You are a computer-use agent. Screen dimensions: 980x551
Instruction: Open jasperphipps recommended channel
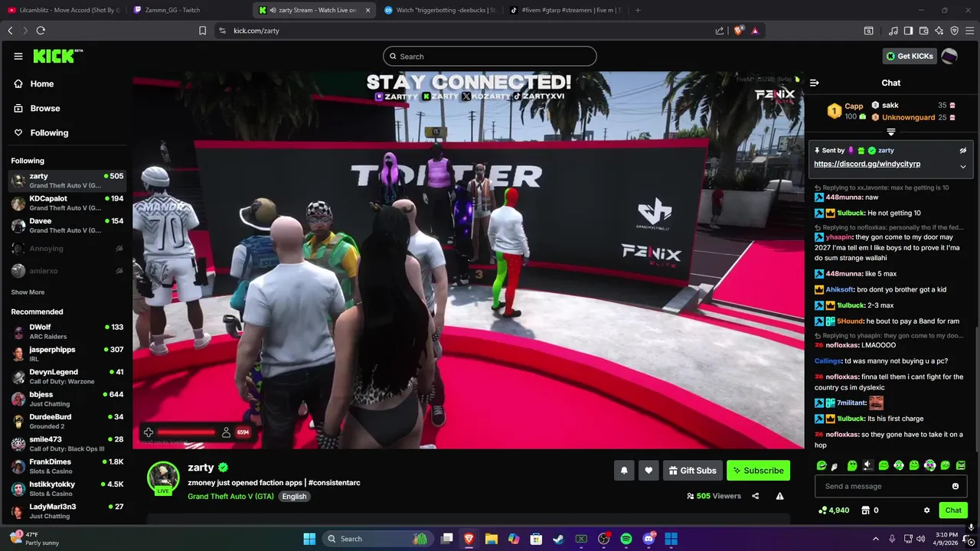pyautogui.click(x=67, y=354)
